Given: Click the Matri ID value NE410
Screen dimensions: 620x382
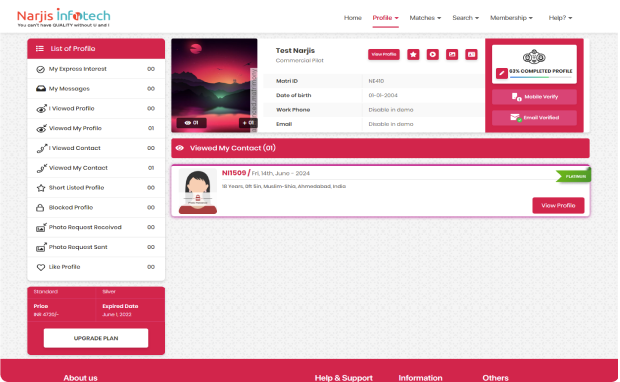Looking at the screenshot, I should (x=376, y=81).
